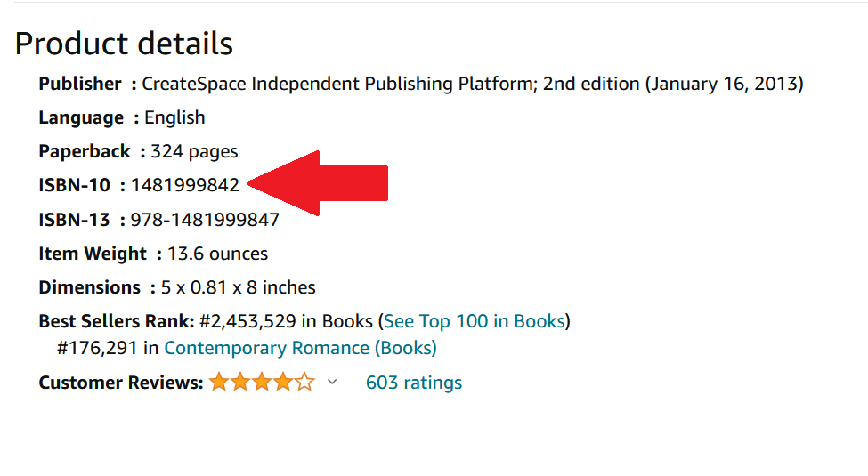The width and height of the screenshot is (868, 476).
Task: Open the 603 ratings link
Action: pyautogui.click(x=413, y=383)
